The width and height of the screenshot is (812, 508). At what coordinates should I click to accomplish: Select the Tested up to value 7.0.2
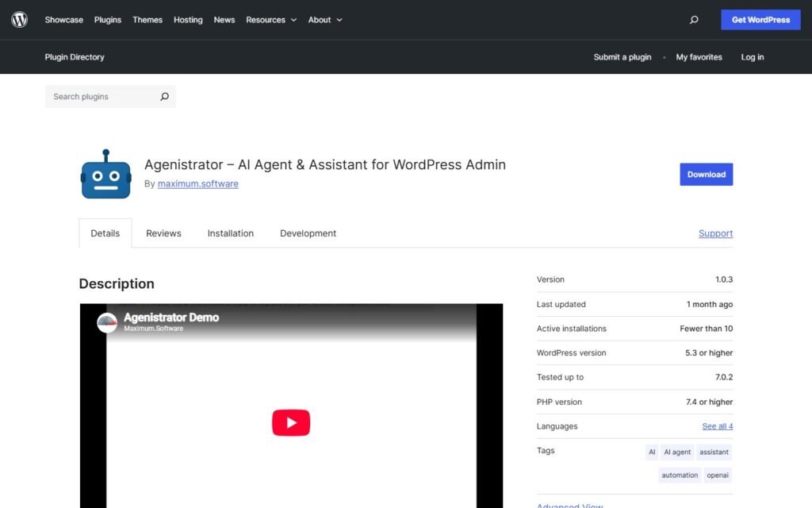click(x=724, y=377)
